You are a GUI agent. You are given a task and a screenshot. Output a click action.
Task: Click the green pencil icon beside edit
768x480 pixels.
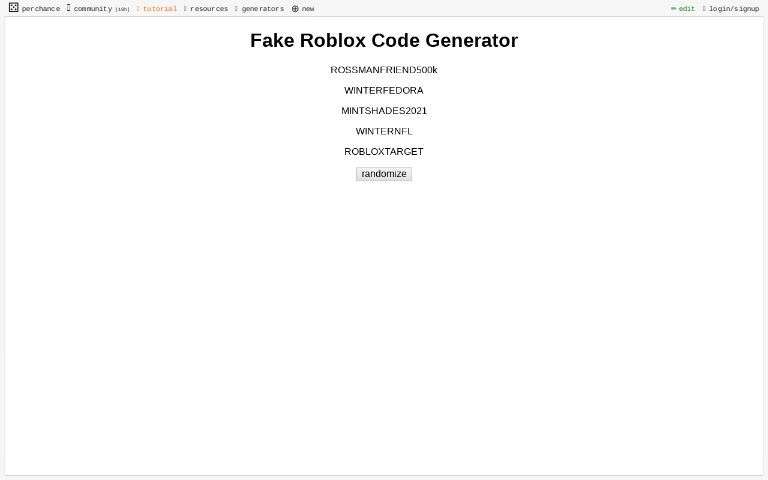673,9
